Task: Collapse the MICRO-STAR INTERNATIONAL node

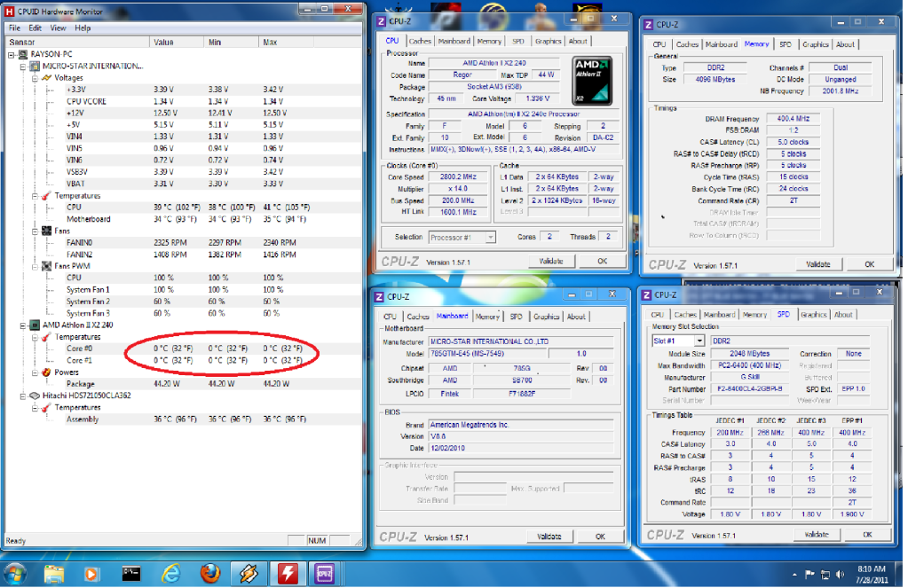Action: pyautogui.click(x=22, y=66)
